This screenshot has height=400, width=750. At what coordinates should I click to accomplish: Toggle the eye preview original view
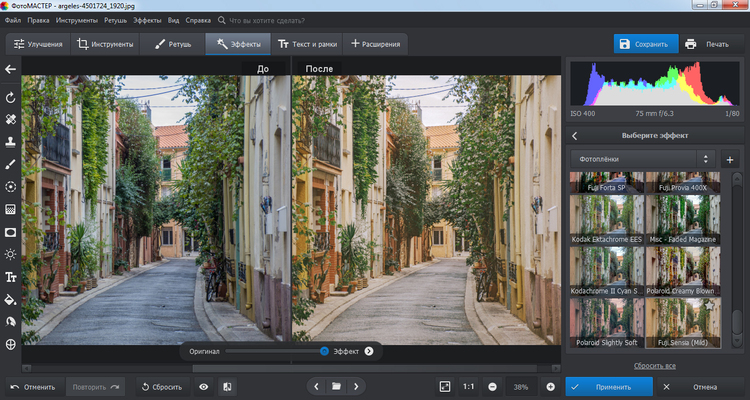(204, 386)
